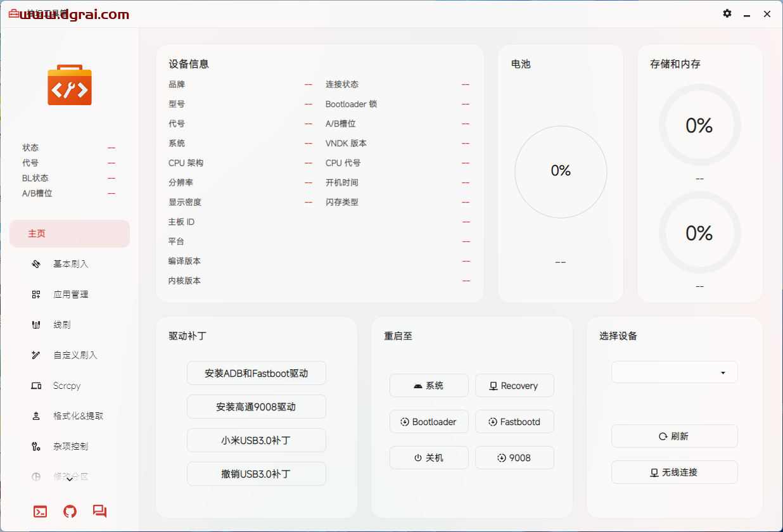
Task: Click battery 0% circular gauge
Action: tap(561, 172)
